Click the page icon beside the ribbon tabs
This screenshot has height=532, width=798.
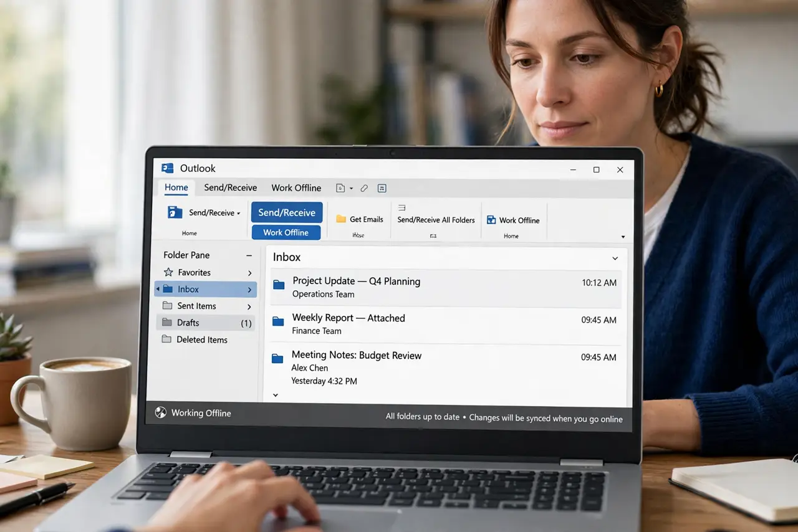[340, 188]
